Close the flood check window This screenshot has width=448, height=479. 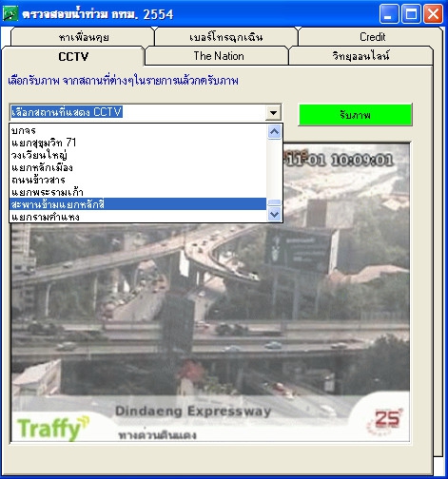pos(433,14)
